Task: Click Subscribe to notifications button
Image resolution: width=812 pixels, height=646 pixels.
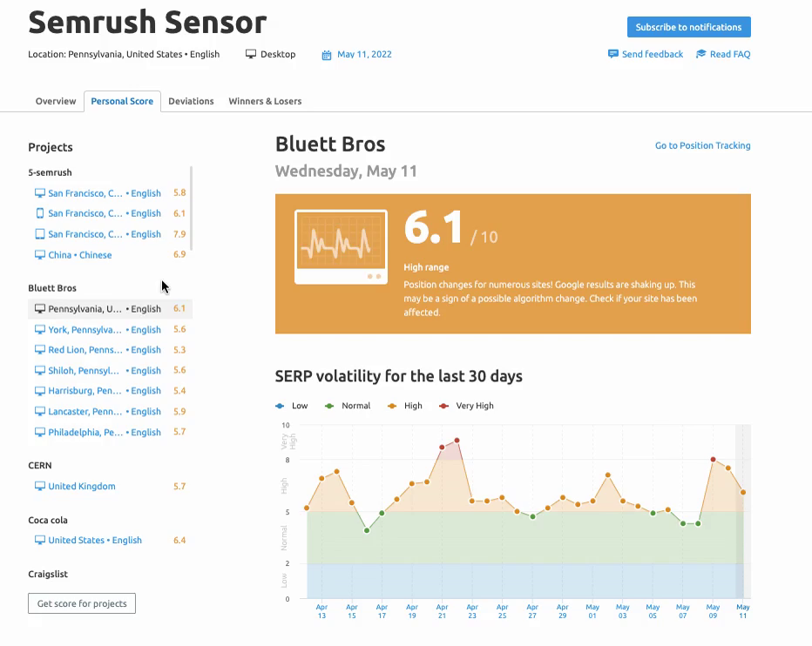Action: tap(688, 27)
